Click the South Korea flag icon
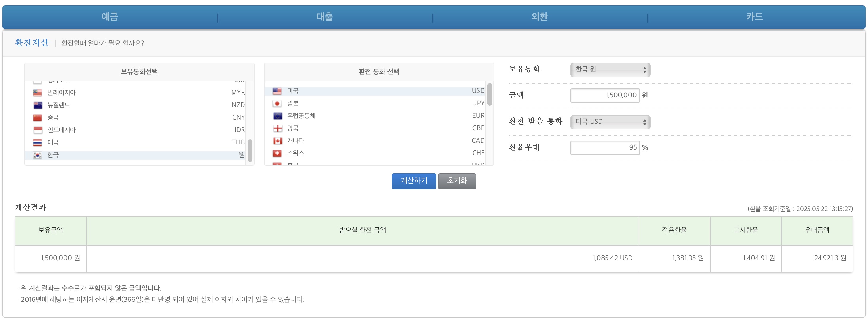868x321 pixels. (37, 155)
